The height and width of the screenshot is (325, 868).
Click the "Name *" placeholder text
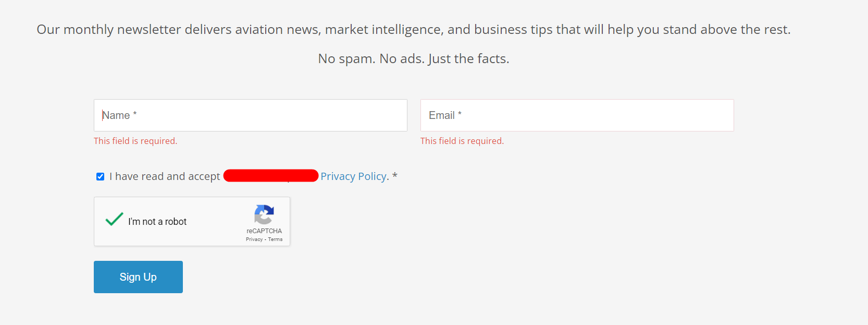pos(119,115)
